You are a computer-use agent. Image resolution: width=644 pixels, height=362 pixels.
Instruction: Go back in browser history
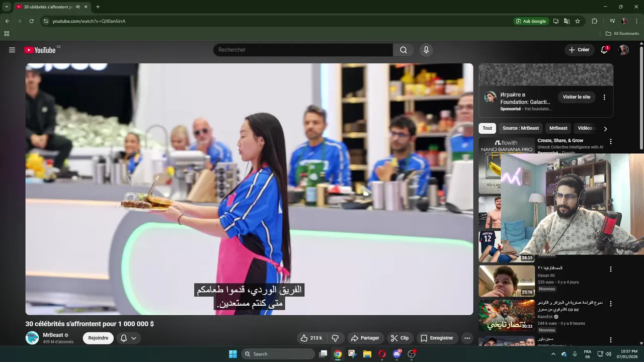(7, 21)
